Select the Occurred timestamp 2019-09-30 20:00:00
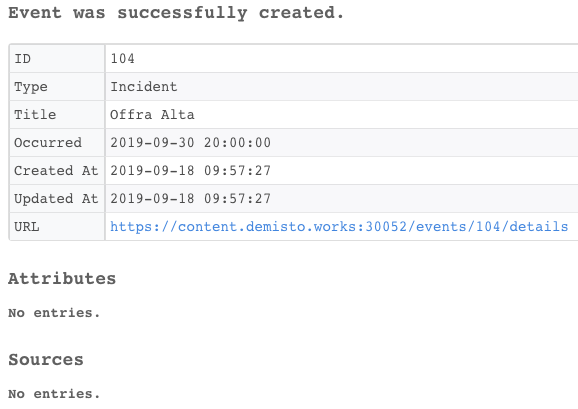This screenshot has height=409, width=578. (x=191, y=143)
